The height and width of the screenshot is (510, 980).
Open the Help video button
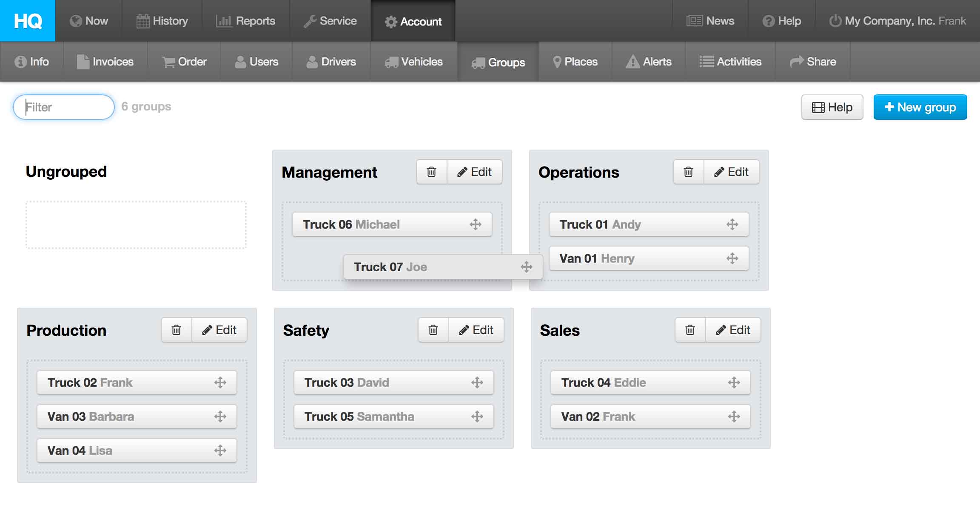click(832, 107)
